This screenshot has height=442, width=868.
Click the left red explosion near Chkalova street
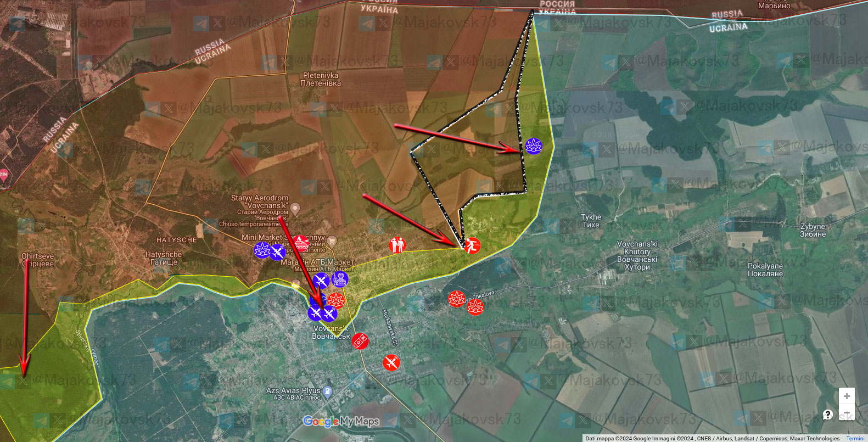456,299
